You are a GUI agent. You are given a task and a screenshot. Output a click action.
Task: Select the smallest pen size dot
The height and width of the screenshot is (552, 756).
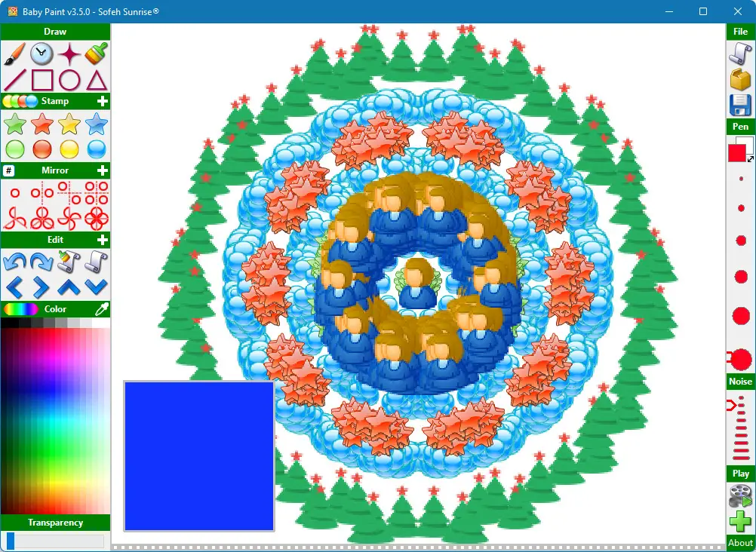[741, 179]
